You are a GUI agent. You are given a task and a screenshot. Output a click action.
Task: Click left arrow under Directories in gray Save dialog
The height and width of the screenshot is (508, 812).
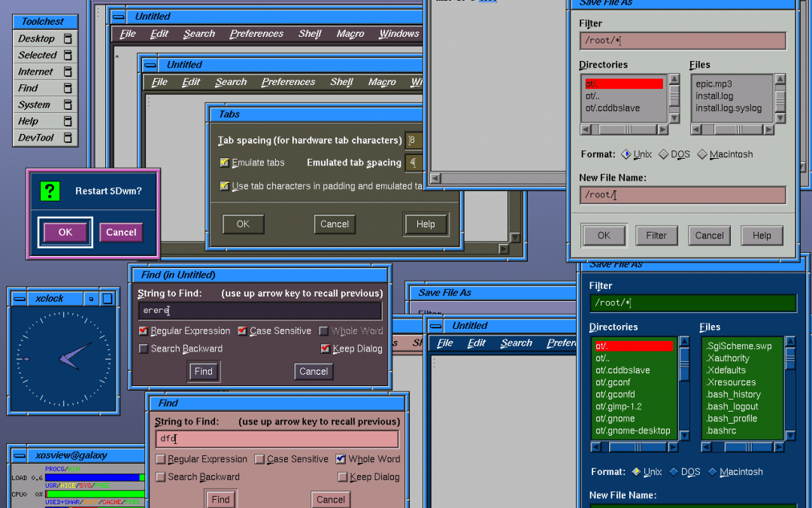click(586, 129)
